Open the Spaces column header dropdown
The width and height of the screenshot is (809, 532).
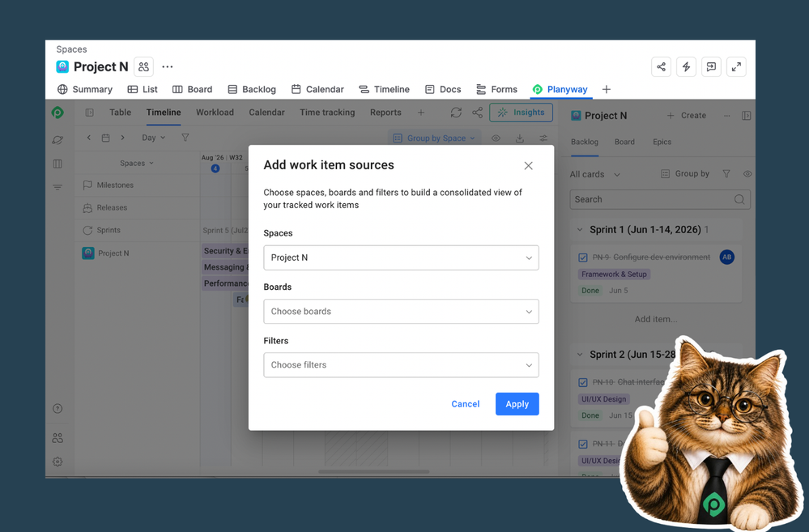pyautogui.click(x=137, y=163)
